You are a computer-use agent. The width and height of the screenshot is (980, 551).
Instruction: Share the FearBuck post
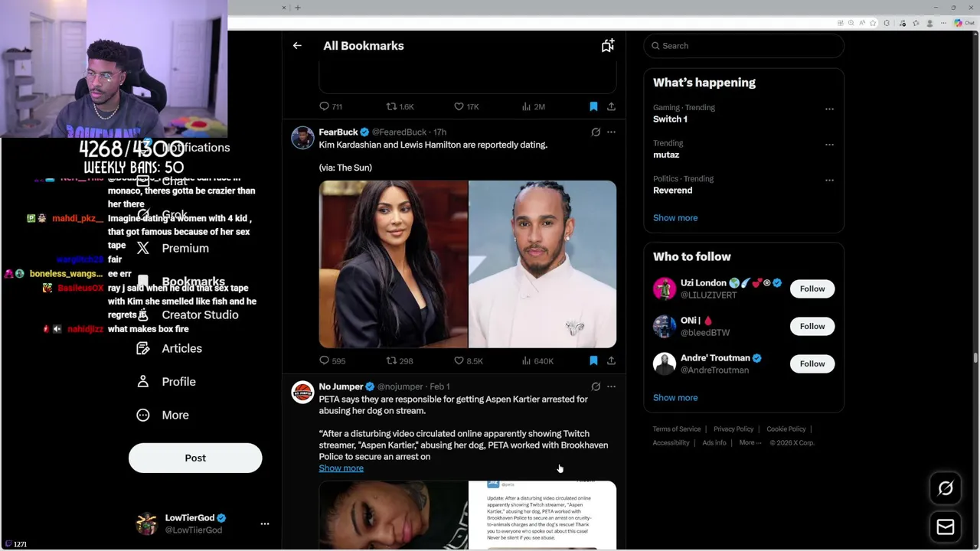pos(611,360)
